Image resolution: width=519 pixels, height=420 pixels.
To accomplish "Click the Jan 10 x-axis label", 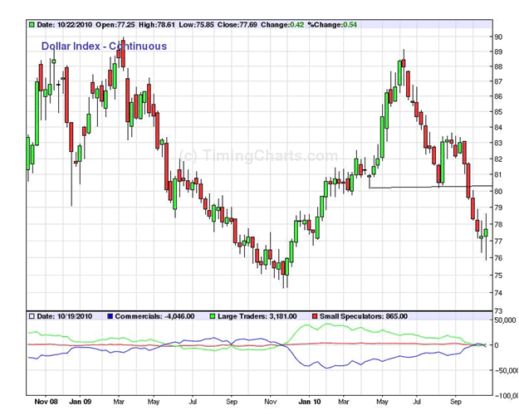I will [x=309, y=402].
